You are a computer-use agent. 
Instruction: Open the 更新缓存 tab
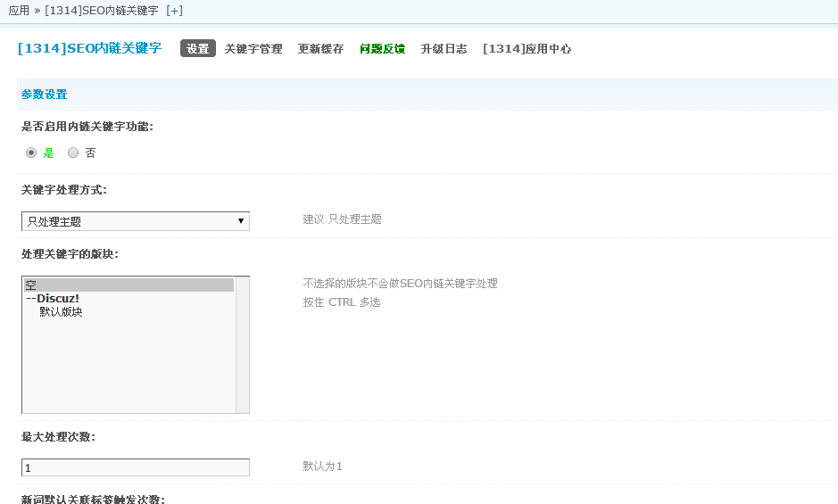[320, 49]
